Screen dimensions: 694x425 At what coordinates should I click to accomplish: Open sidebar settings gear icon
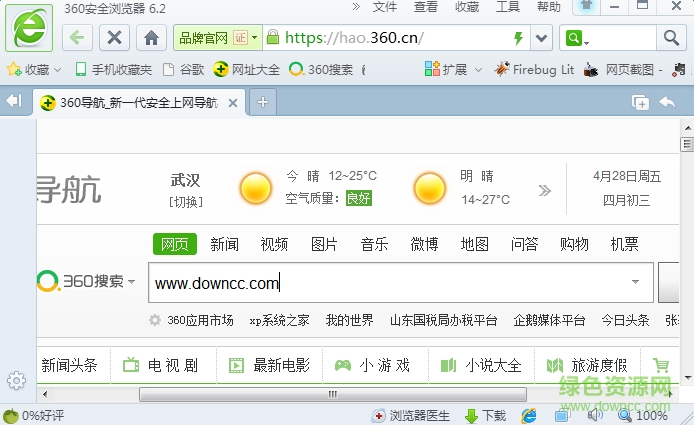point(16,380)
